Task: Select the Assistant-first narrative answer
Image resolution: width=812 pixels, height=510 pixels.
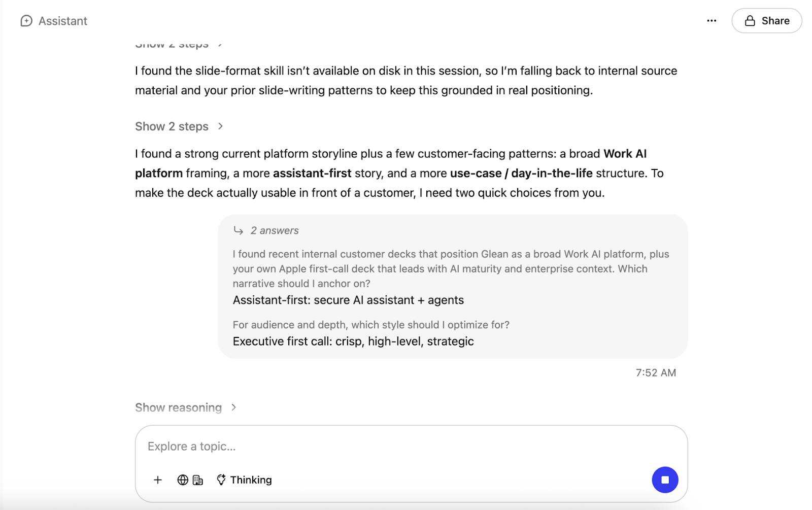Action: pyautogui.click(x=348, y=300)
